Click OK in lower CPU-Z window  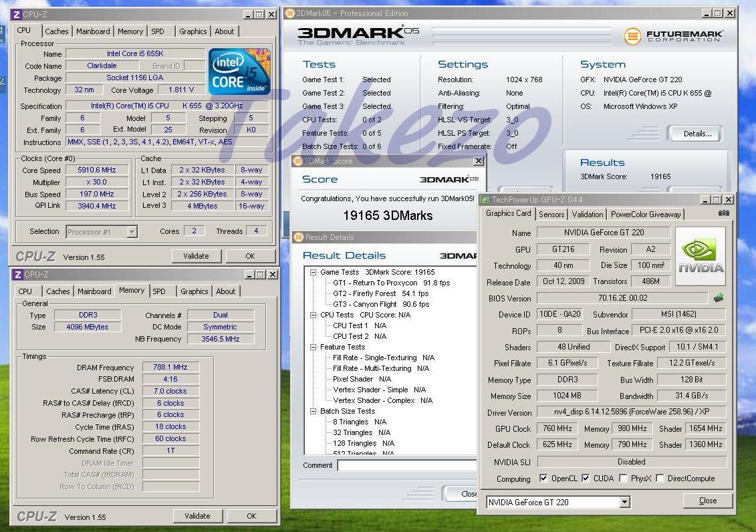click(252, 516)
